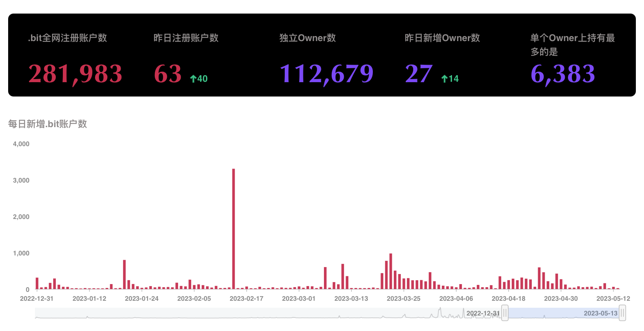Click the total registered accounts value 281,983
Screen dimensions: 644x331
point(75,74)
